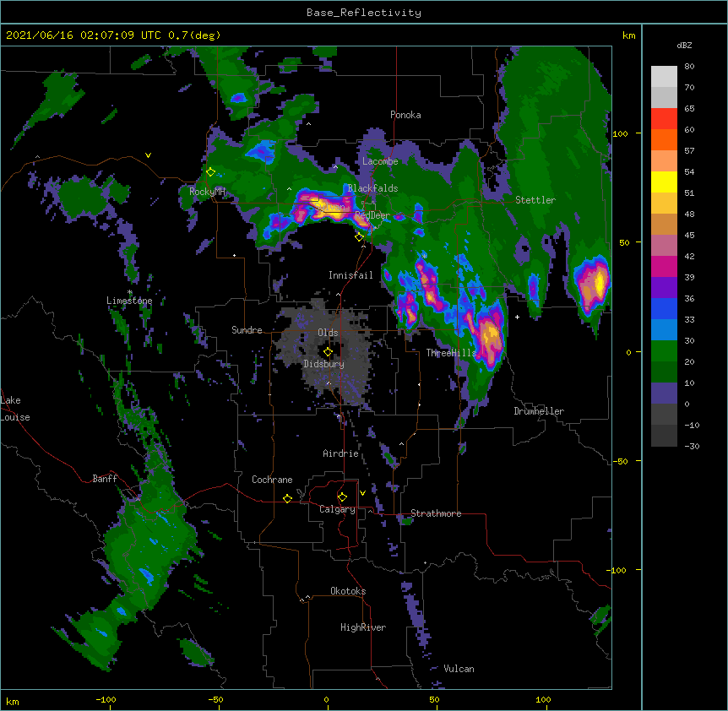Screen dimensions: 728x711
Task: Pick the magenta 39-42 dBZ legend swatch
Action: coord(664,266)
